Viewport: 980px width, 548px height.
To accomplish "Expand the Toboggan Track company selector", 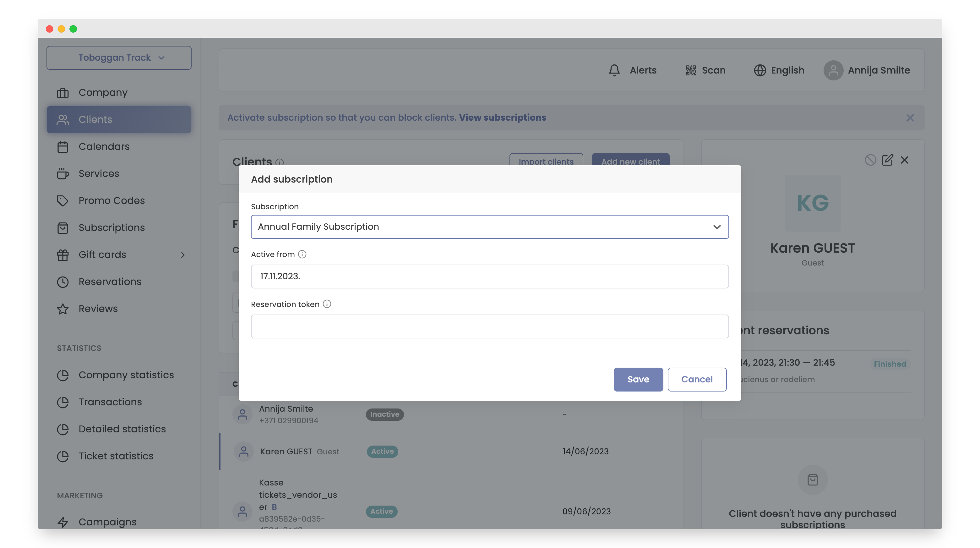I will 119,58.
